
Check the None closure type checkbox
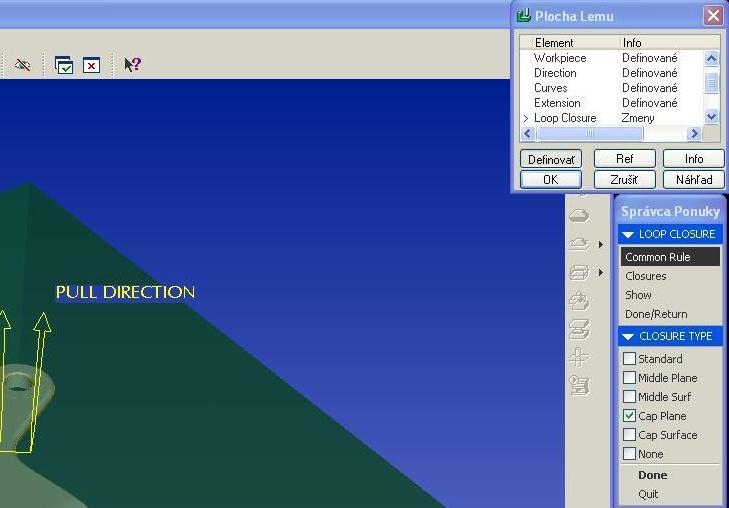pyautogui.click(x=629, y=454)
